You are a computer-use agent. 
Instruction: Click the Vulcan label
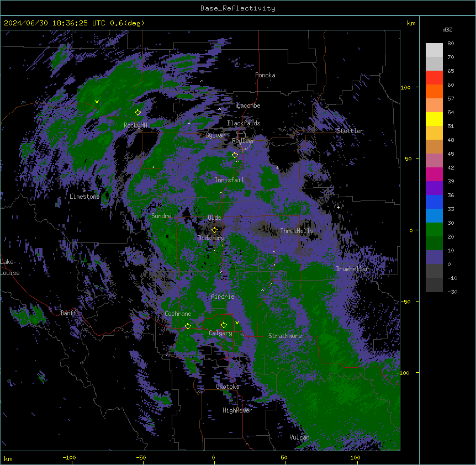point(299,438)
